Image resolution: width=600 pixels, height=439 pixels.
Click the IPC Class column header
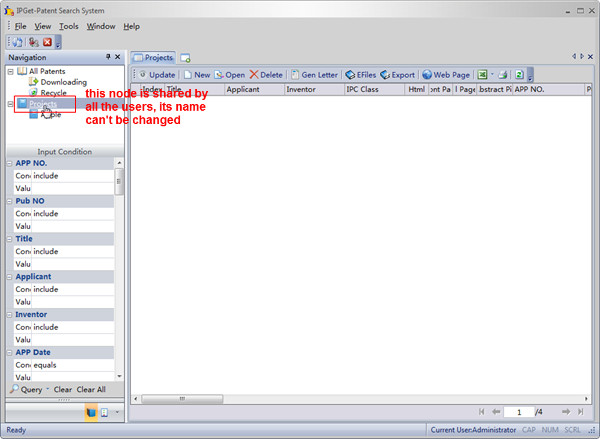(374, 90)
